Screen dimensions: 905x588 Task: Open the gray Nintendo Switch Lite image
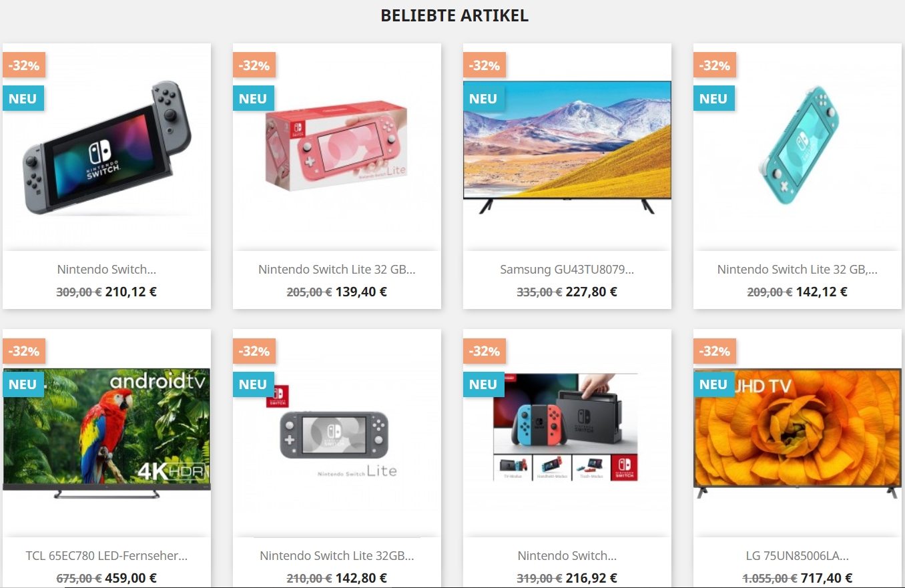pos(337,433)
